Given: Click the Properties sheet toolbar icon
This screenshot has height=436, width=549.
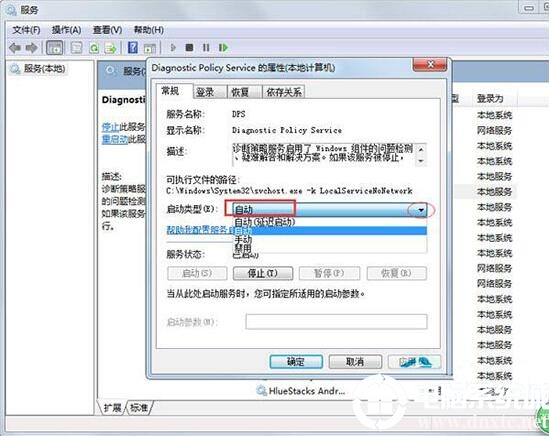Looking at the screenshot, I should coord(76,48).
